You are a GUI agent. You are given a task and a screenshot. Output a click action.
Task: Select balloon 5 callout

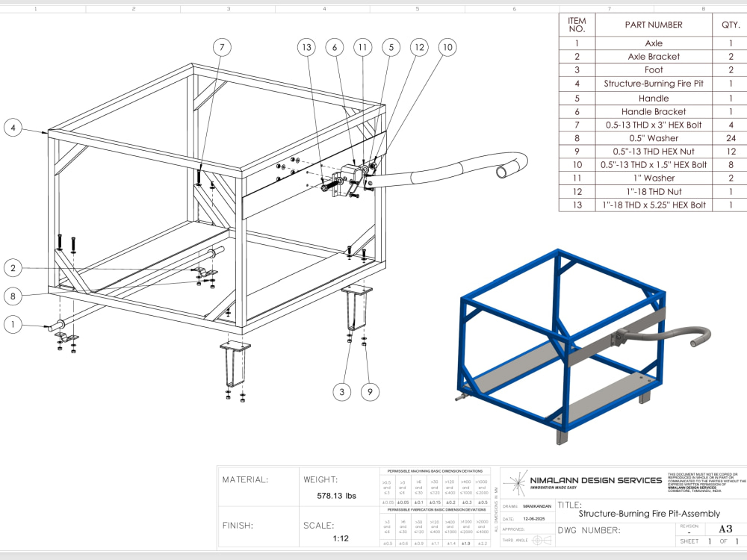(x=391, y=47)
